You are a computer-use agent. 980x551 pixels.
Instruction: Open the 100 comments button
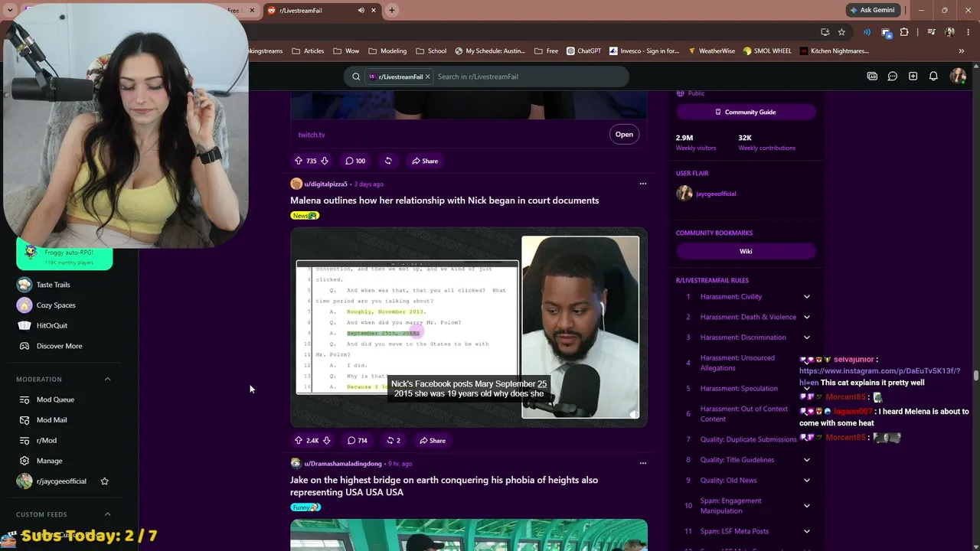[x=355, y=161]
